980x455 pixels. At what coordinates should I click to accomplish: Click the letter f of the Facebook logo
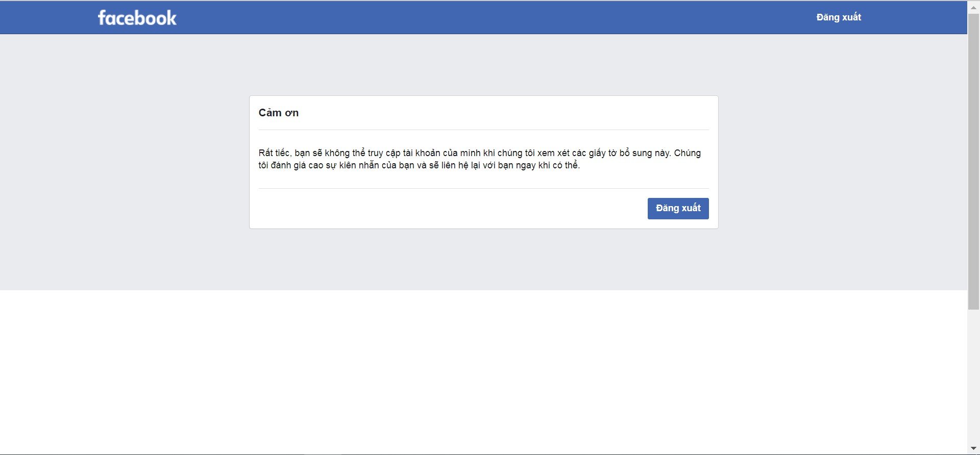coord(102,18)
